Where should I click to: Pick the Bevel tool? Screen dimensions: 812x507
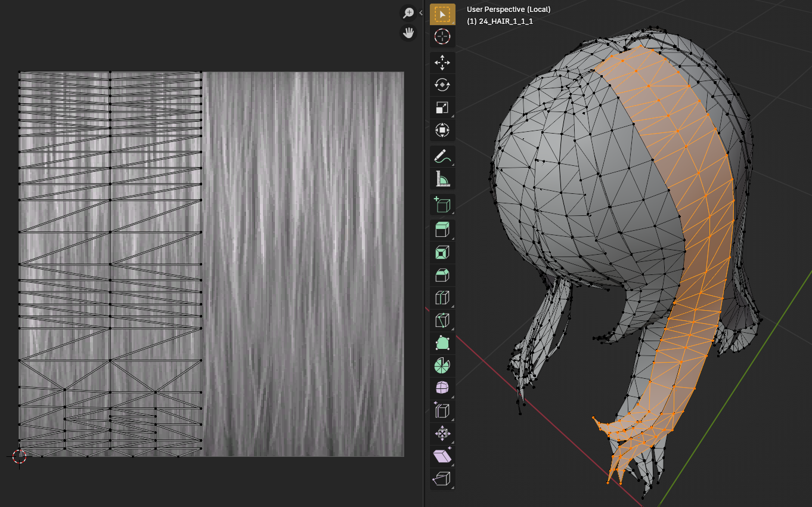point(442,275)
